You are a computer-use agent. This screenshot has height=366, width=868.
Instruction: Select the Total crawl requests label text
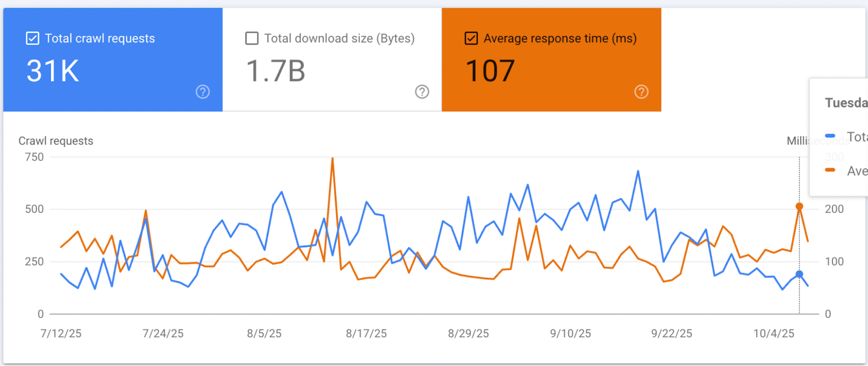click(x=100, y=38)
